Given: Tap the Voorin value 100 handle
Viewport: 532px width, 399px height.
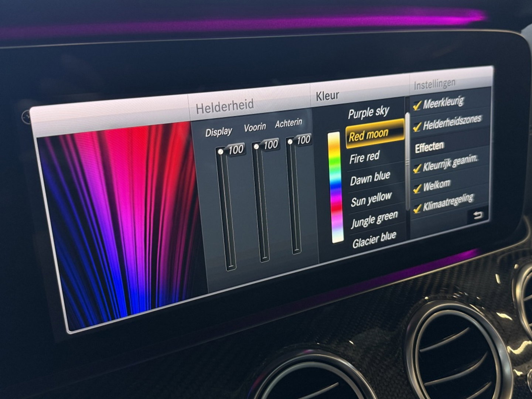Looking at the screenshot, I should 266,145.
